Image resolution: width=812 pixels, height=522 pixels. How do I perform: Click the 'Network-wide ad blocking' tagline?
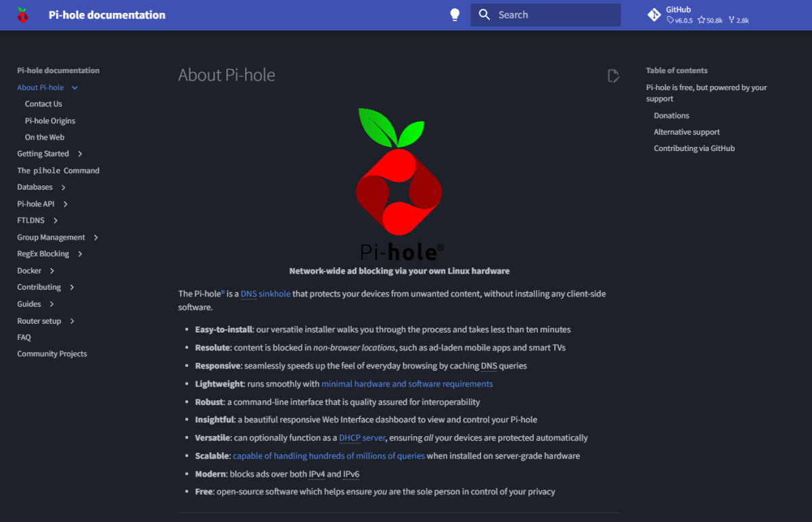pyautogui.click(x=399, y=271)
